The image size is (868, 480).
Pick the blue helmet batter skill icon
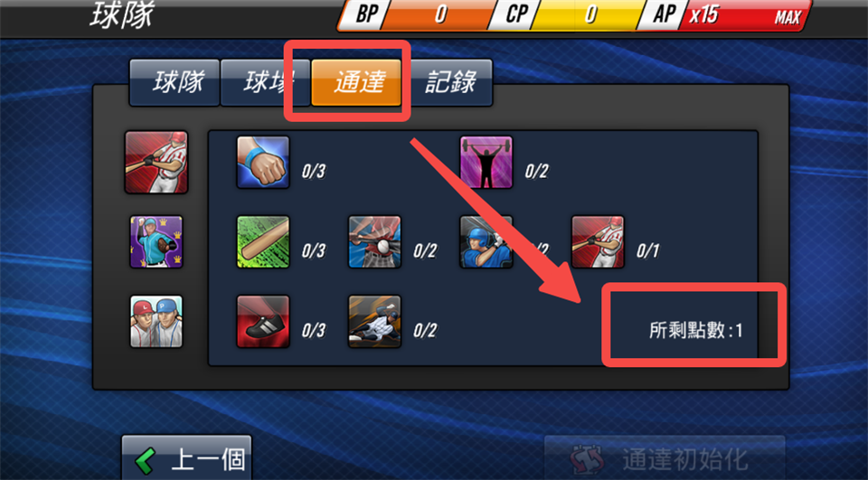click(x=486, y=242)
